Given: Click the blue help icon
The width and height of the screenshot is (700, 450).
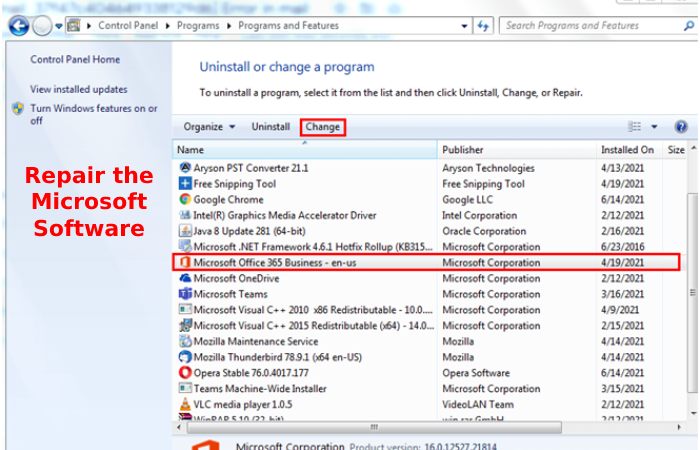Looking at the screenshot, I should (x=681, y=127).
